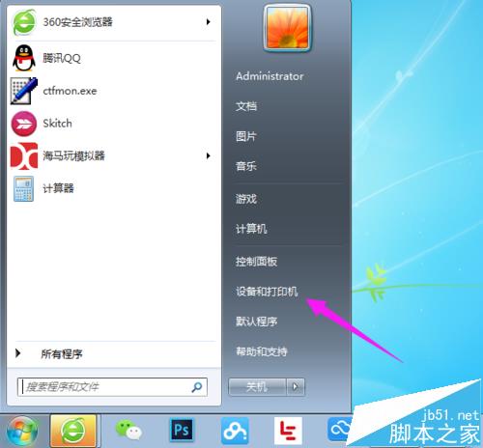Expand 海马玩模拟器 submenu arrow
Screen dimensions: 483x448
pyautogui.click(x=209, y=156)
